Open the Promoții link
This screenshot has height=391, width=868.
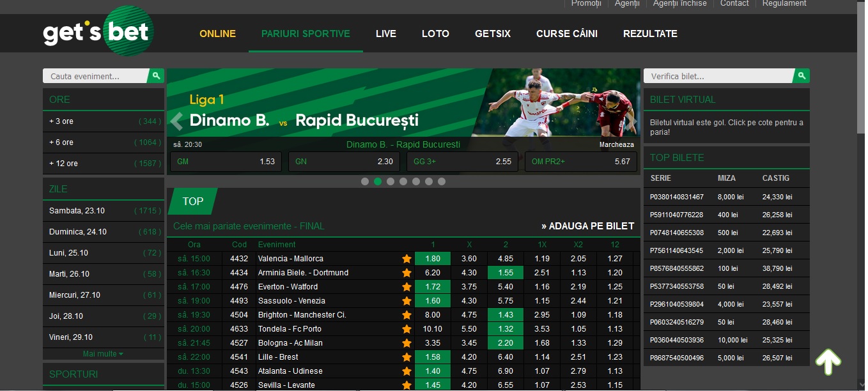click(x=587, y=4)
